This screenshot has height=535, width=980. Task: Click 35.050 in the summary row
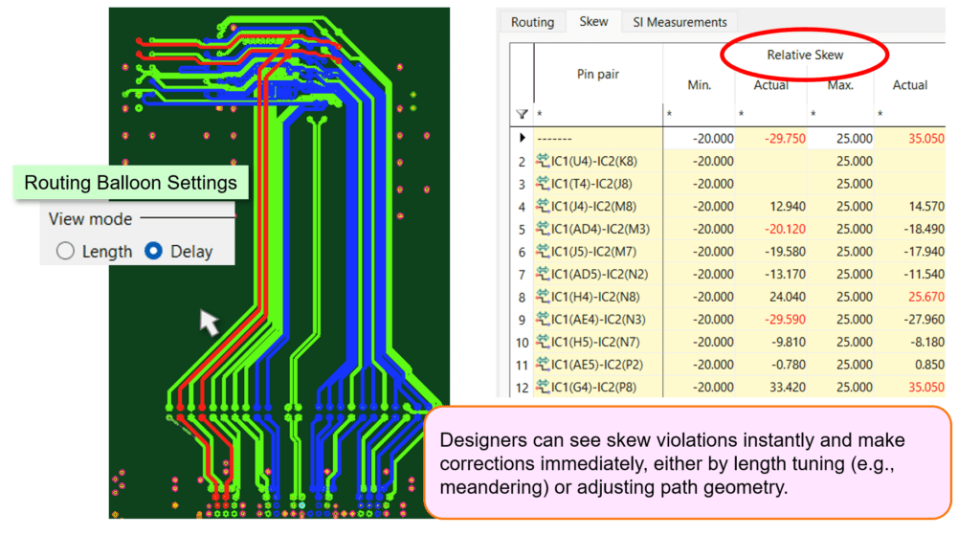click(926, 139)
